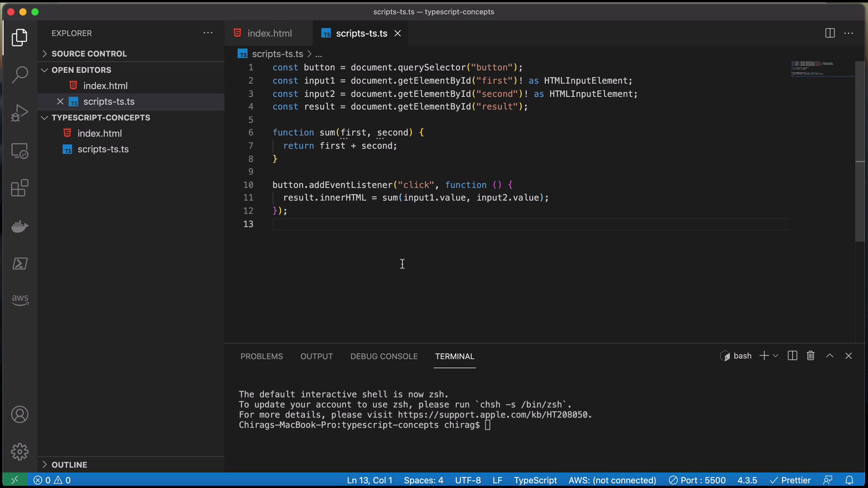Screen dimensions: 868x488
Task: Close the scripts-ts.ts editor tab
Action: pos(398,33)
